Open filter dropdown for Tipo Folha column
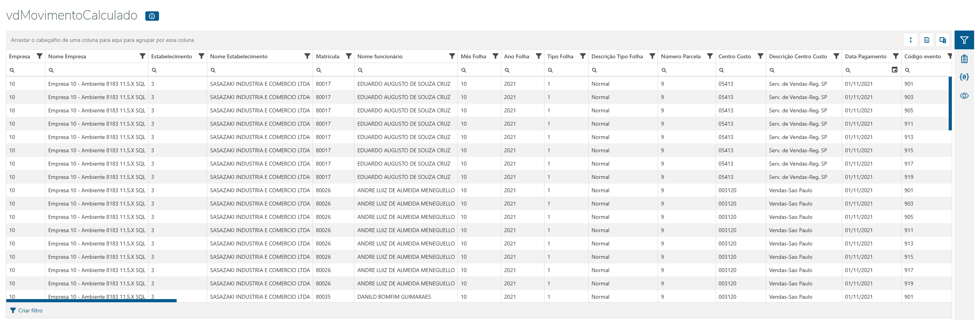This screenshot has width=980, height=321. click(582, 56)
